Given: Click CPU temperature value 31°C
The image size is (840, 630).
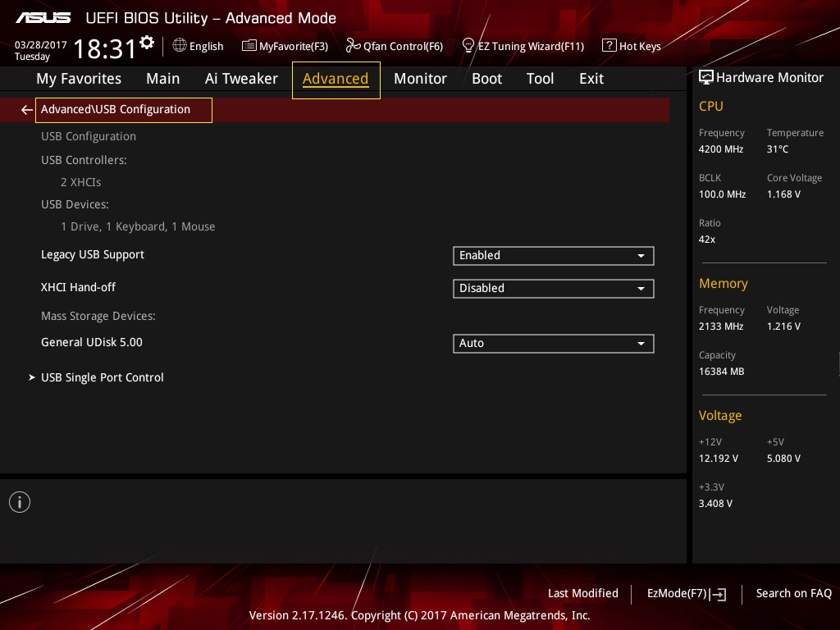Looking at the screenshot, I should (x=778, y=149).
